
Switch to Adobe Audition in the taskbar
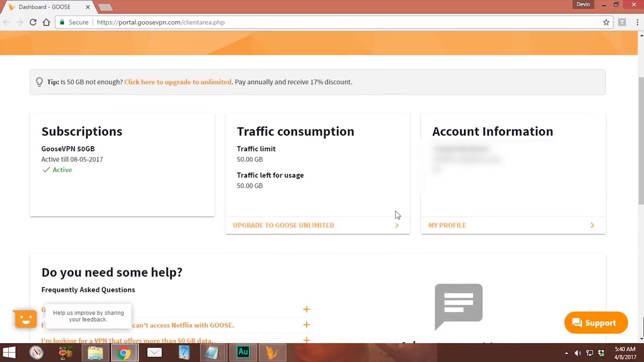click(243, 352)
